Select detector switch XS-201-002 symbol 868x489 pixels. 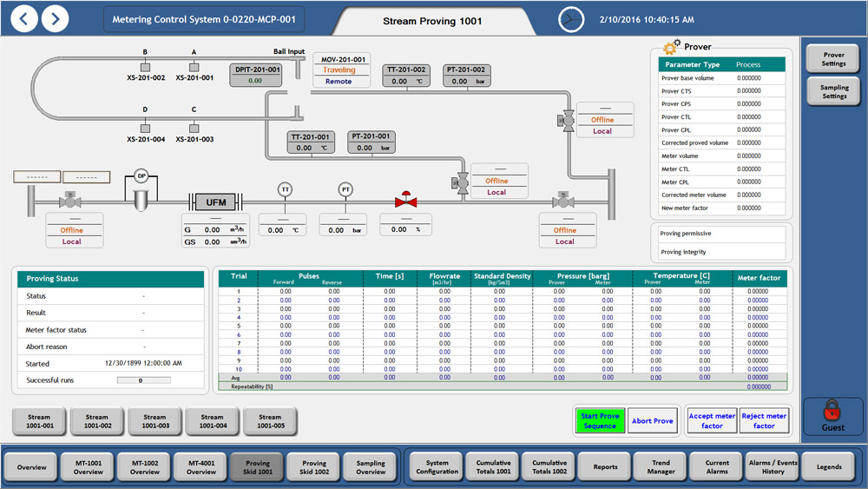click(145, 67)
